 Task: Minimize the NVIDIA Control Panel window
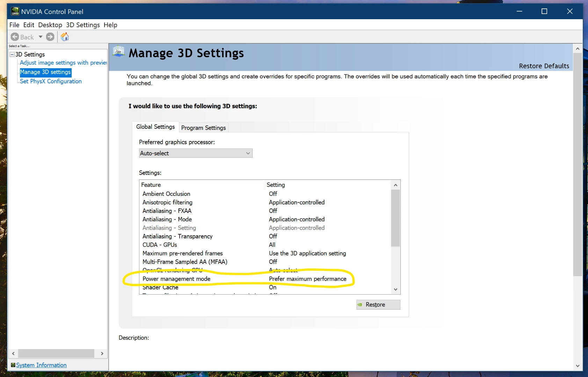click(x=520, y=11)
